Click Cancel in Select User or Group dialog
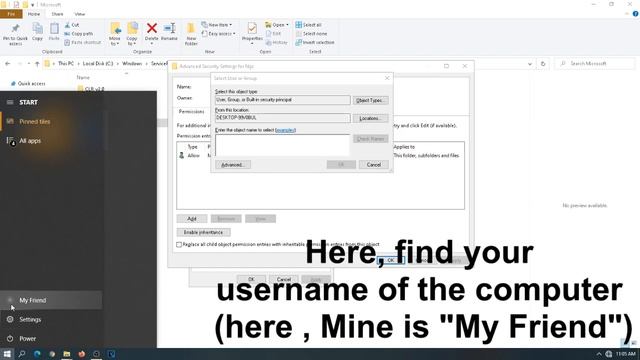 (373, 164)
